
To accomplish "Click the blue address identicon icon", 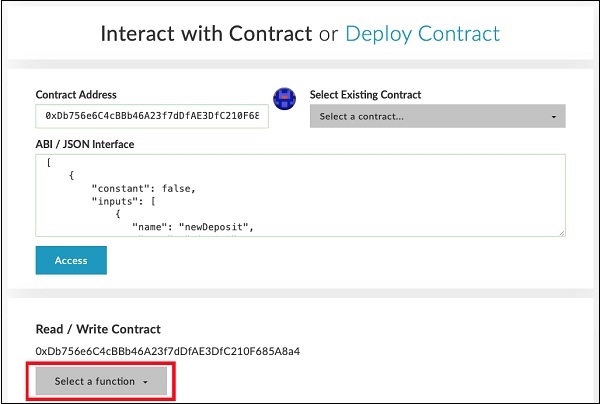I will tap(285, 100).
